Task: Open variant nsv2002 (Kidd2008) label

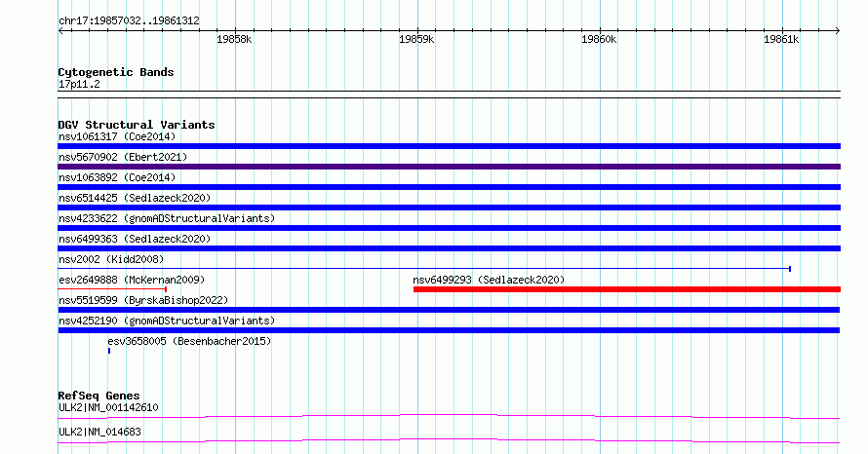Action: [111, 259]
